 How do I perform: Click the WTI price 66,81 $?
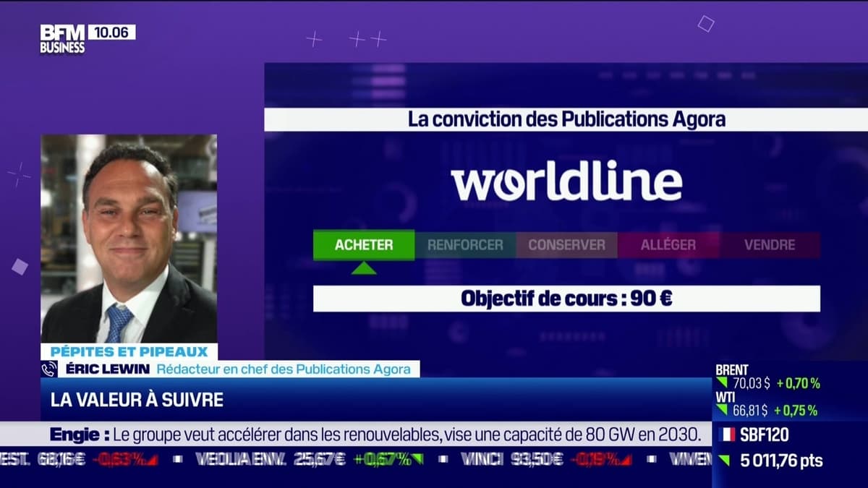750,411
